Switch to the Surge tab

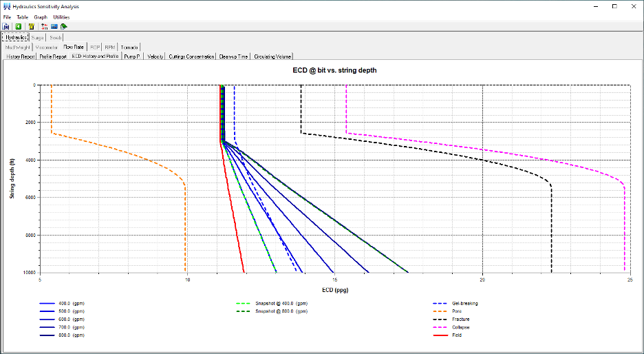point(38,37)
